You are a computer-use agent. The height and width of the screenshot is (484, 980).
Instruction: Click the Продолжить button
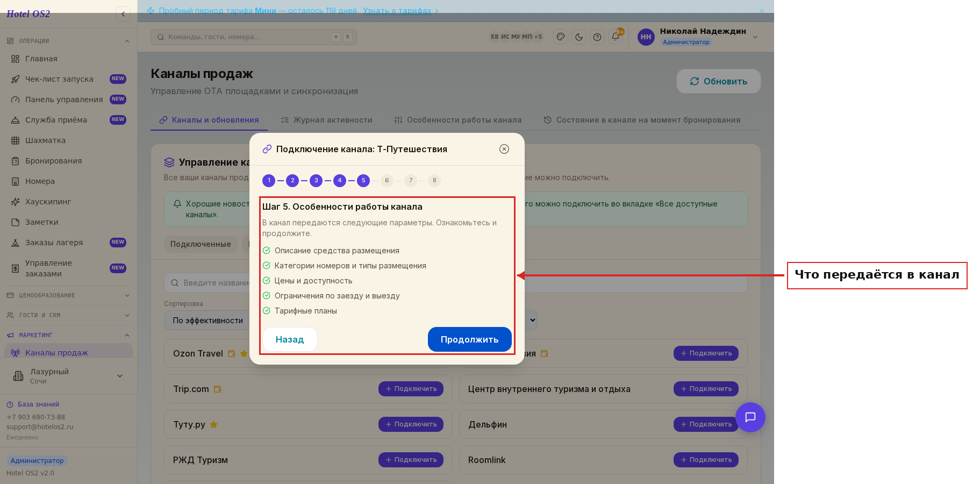click(x=470, y=339)
